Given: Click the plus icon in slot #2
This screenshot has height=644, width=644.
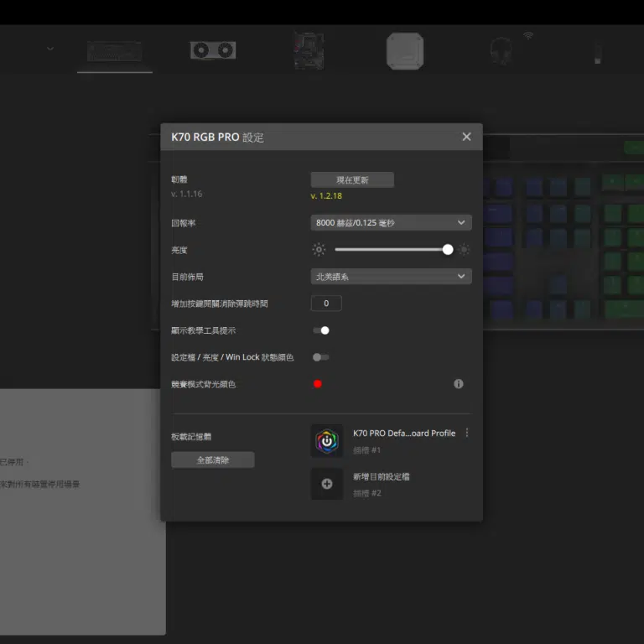Looking at the screenshot, I should [x=327, y=484].
